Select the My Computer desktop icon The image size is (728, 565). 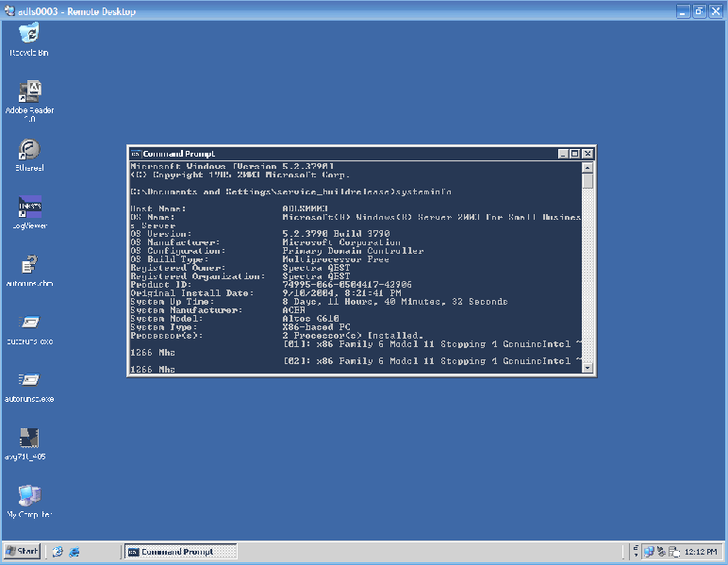[30, 502]
